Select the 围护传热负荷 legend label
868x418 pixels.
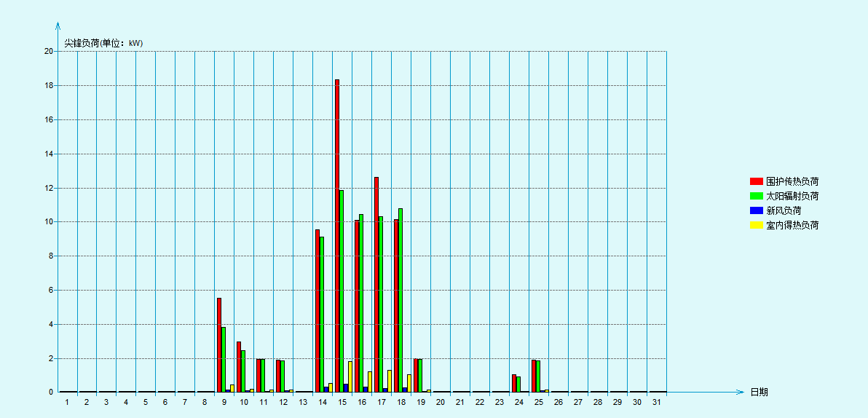(x=792, y=181)
